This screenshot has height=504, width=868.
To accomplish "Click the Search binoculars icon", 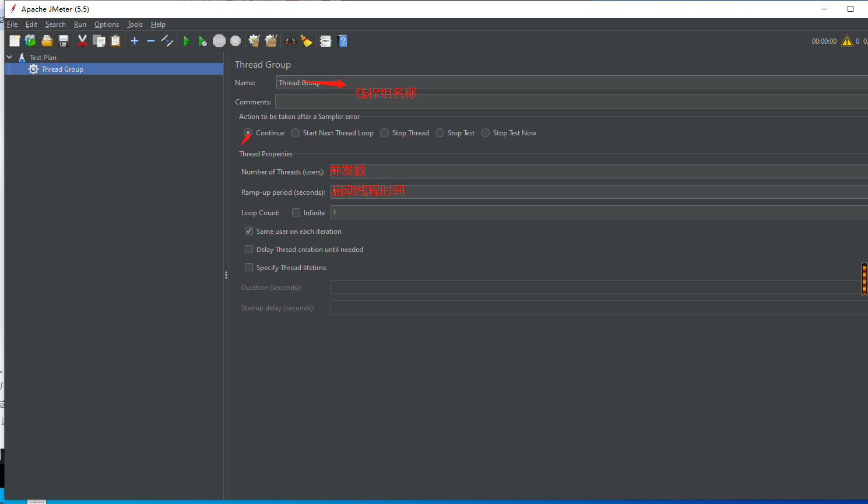I will [290, 41].
